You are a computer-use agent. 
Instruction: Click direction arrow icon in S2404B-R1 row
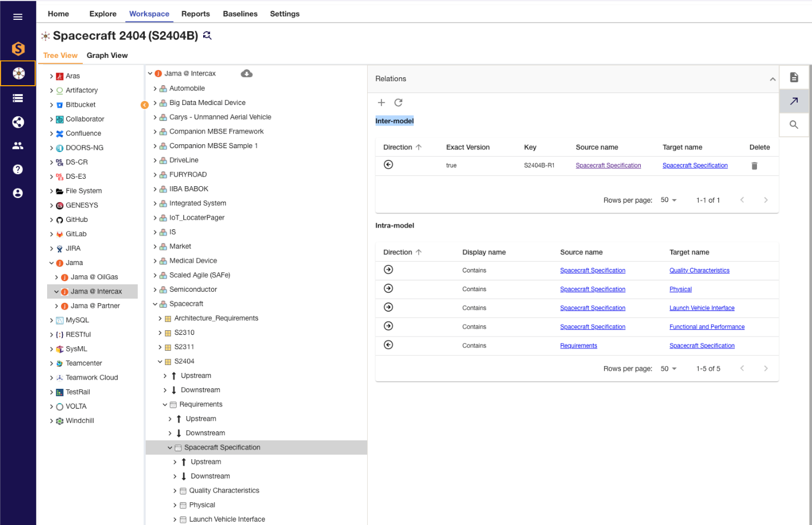point(389,165)
